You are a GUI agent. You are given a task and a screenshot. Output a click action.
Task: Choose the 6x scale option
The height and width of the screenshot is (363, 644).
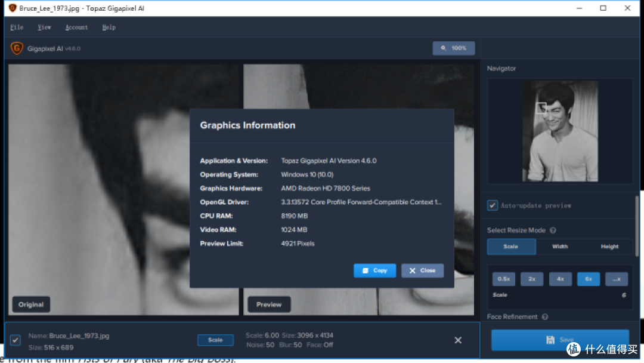tap(589, 279)
